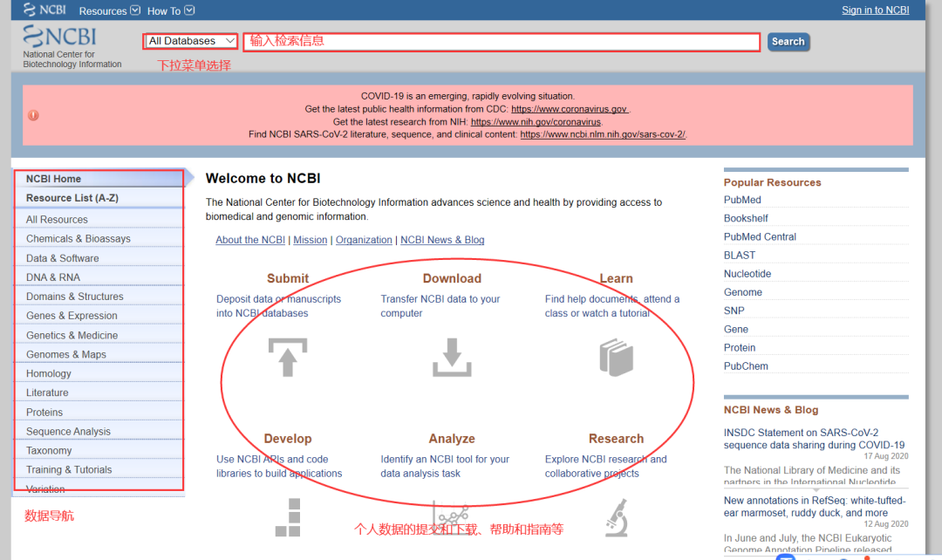The width and height of the screenshot is (942, 560).
Task: Click the Analyze heading
Action: click(452, 439)
